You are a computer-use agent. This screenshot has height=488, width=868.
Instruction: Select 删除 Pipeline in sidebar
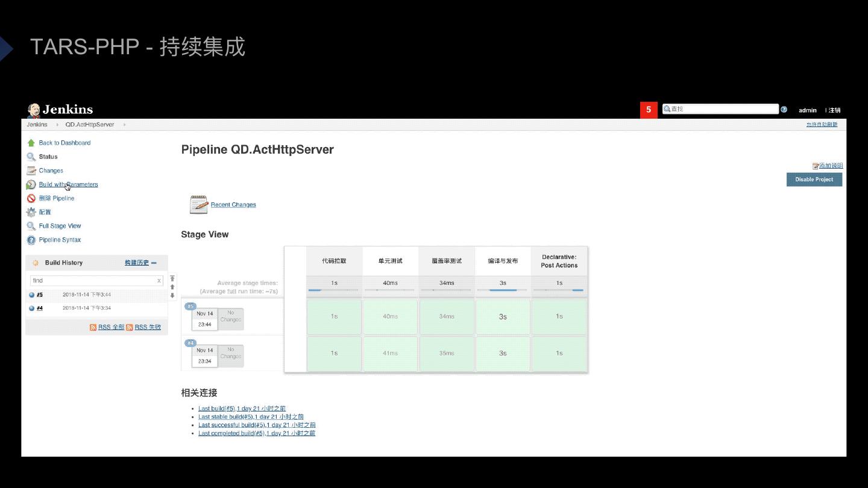(57, 198)
